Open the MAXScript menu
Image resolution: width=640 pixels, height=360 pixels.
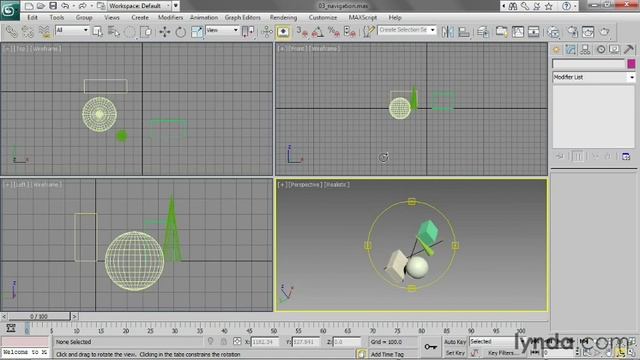362,18
